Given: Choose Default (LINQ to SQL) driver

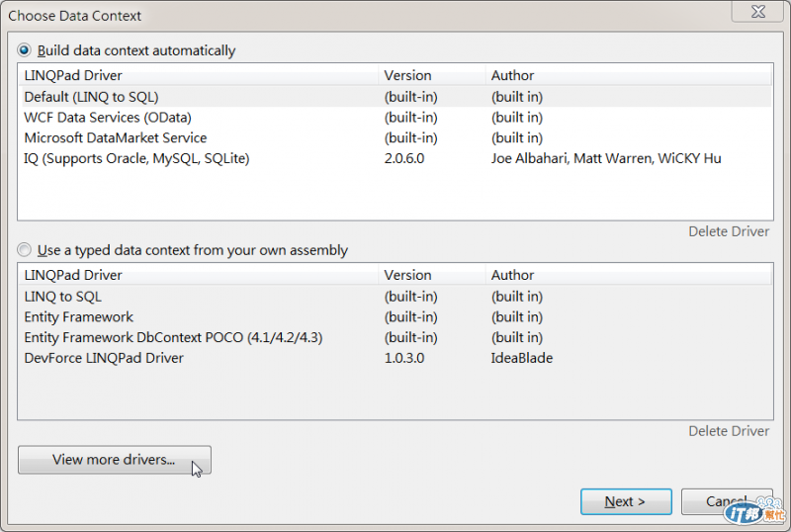Looking at the screenshot, I should (x=91, y=97).
